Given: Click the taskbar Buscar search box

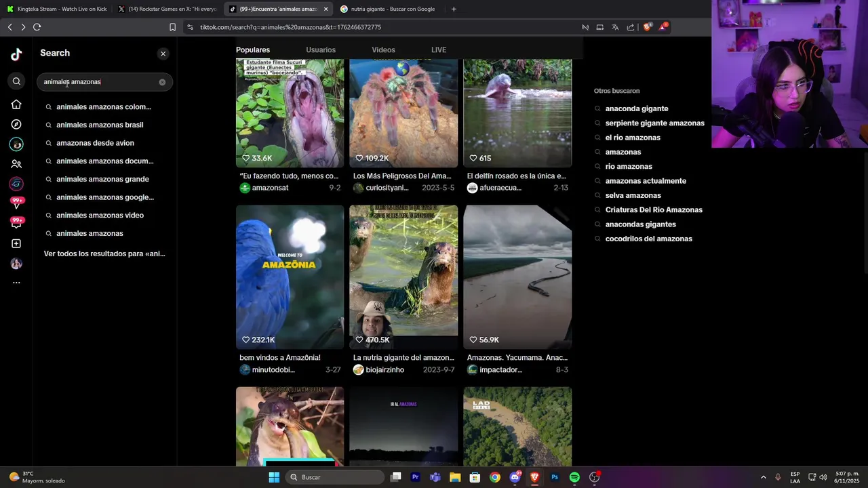Looking at the screenshot, I should tap(335, 477).
